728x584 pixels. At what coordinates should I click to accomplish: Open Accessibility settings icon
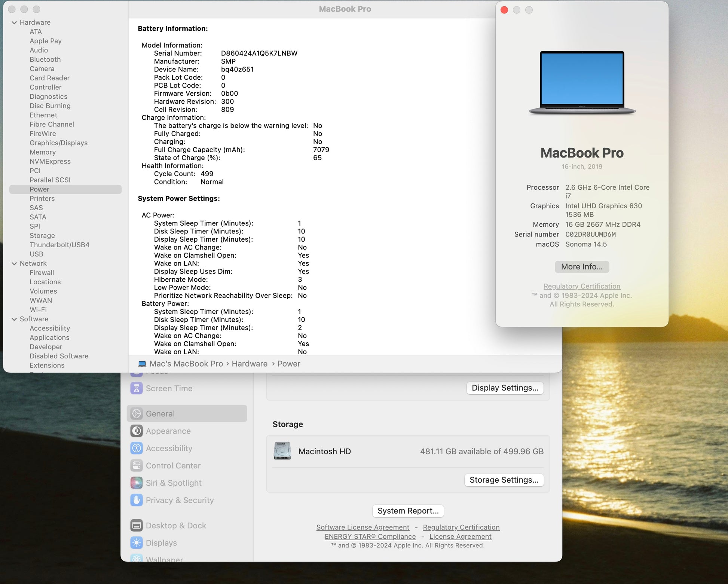(x=137, y=448)
